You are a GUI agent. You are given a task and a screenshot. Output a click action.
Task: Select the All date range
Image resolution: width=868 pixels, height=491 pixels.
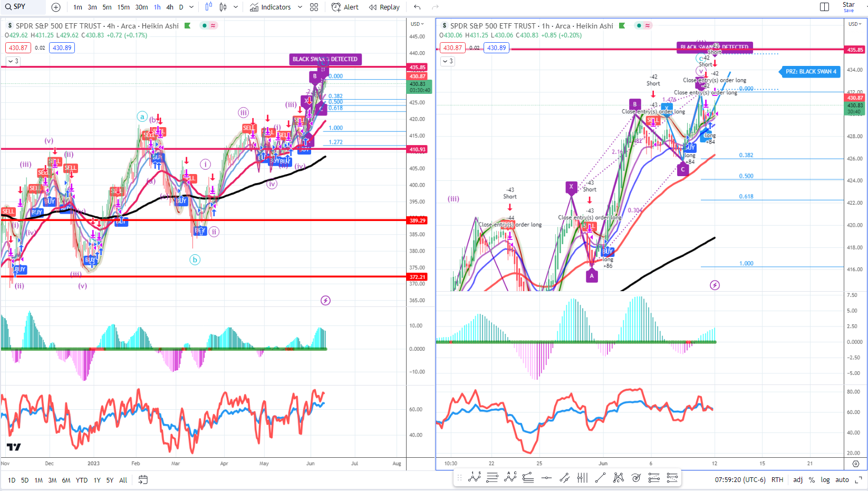[123, 480]
